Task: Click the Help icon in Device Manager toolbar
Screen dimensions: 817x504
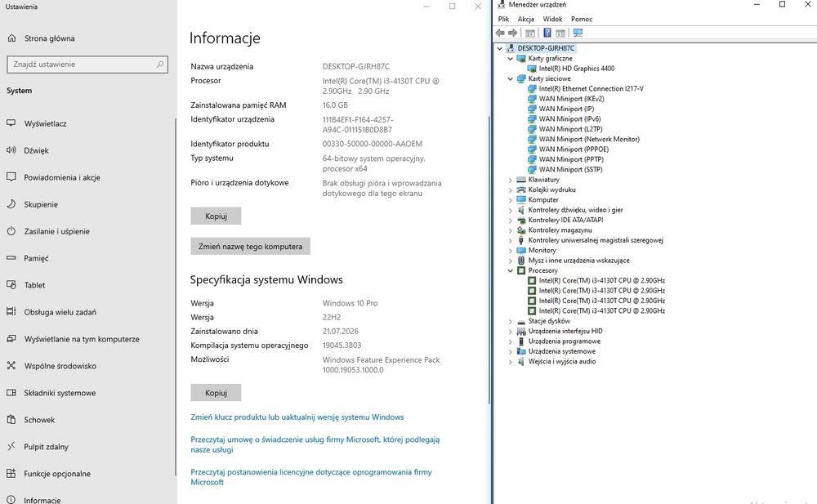Action: pyautogui.click(x=547, y=33)
